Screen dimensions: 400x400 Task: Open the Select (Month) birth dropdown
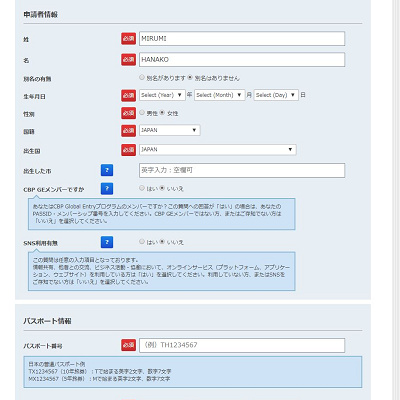220,95
